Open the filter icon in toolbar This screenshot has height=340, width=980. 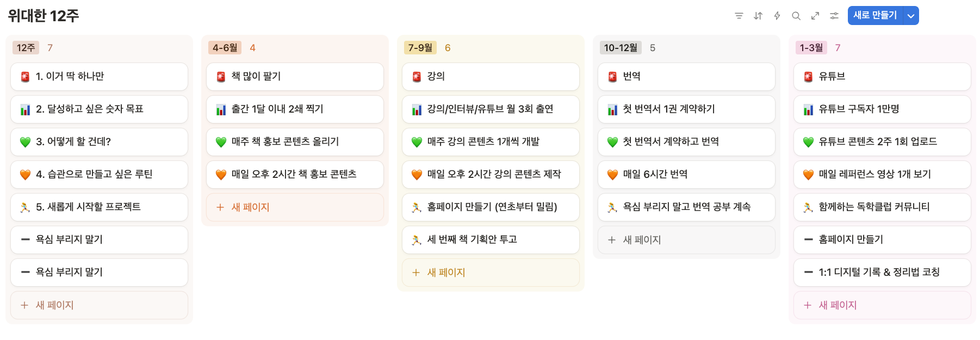(x=739, y=16)
